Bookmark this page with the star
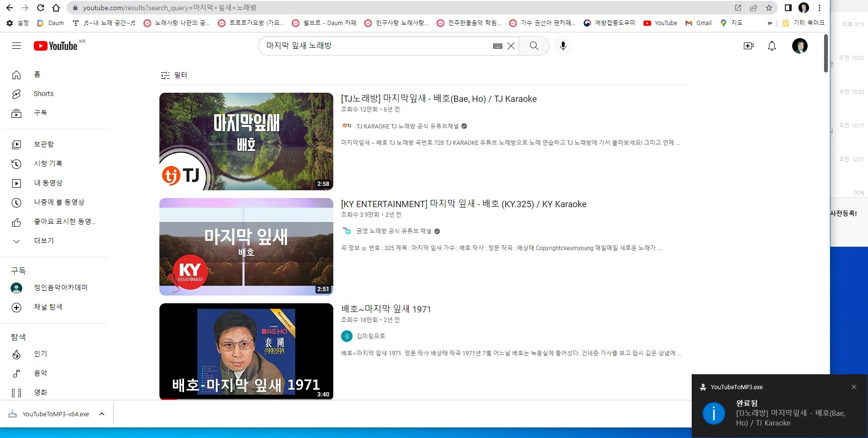This screenshot has height=438, width=868. tap(769, 8)
